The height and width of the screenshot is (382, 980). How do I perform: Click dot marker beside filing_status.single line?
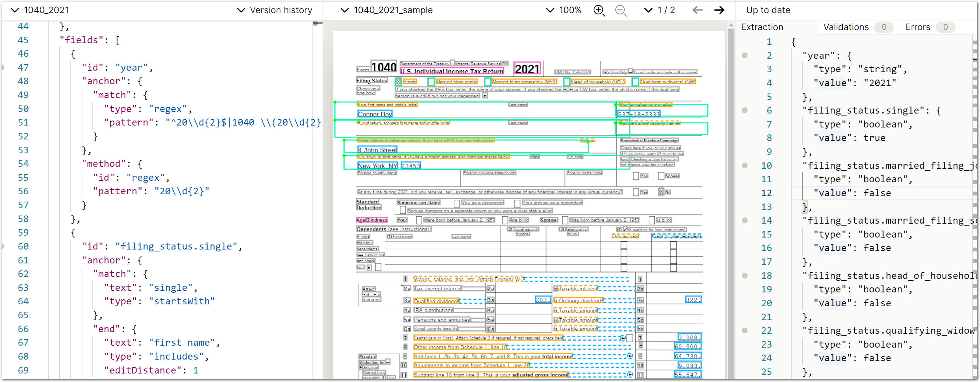745,110
